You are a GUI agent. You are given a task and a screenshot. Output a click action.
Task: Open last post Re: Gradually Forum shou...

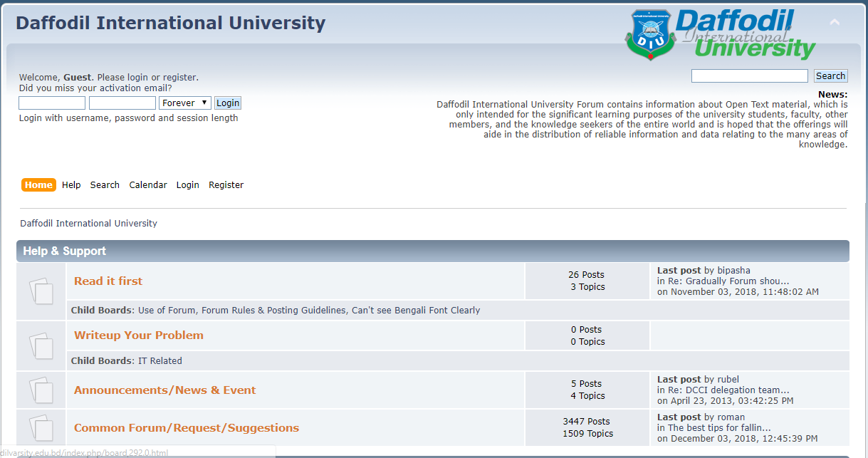[728, 281]
